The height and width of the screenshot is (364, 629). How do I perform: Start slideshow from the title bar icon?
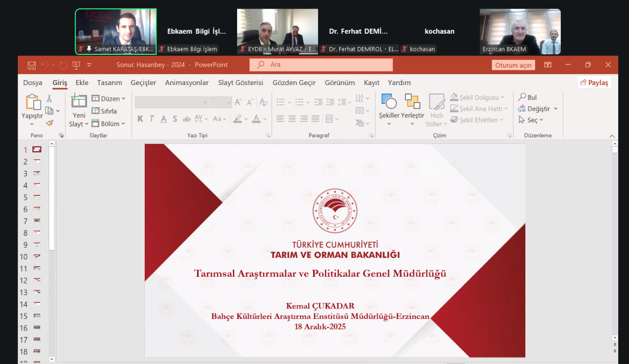pos(76,65)
